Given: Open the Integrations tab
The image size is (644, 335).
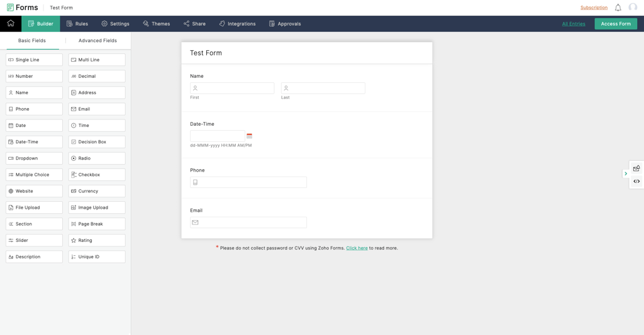Looking at the screenshot, I should pos(237,24).
